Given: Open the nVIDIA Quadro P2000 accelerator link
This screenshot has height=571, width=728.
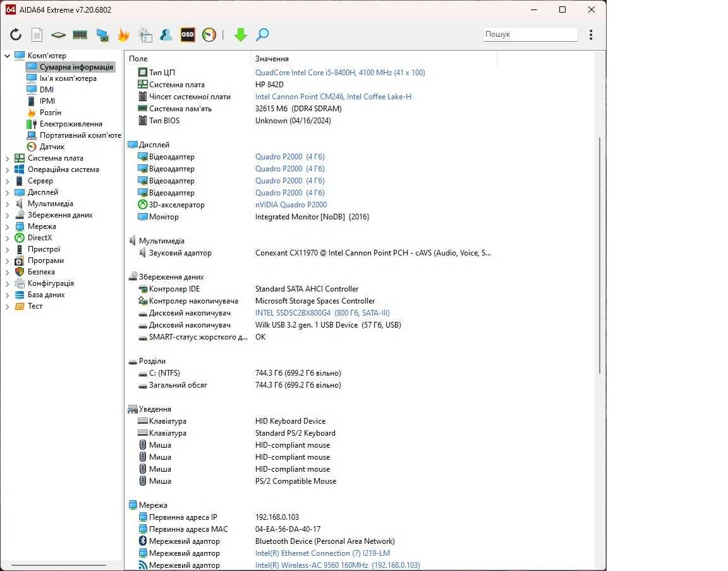Looking at the screenshot, I should tap(291, 205).
